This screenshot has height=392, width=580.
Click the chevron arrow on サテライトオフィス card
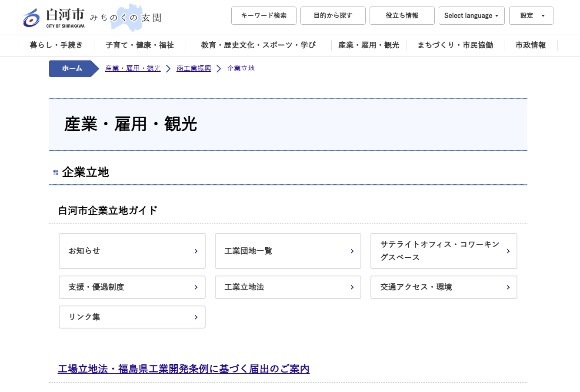click(508, 251)
